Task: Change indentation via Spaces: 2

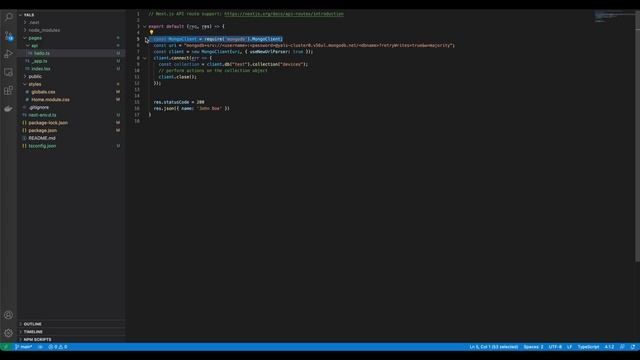Action: pyautogui.click(x=533, y=347)
